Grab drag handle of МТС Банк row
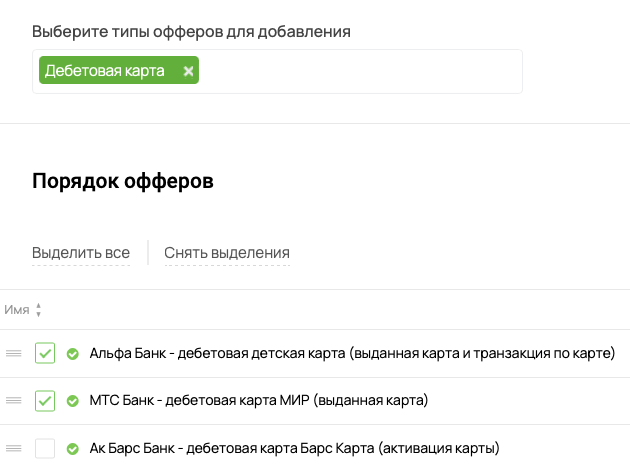Viewport: 630px width, 470px height. pos(14,400)
